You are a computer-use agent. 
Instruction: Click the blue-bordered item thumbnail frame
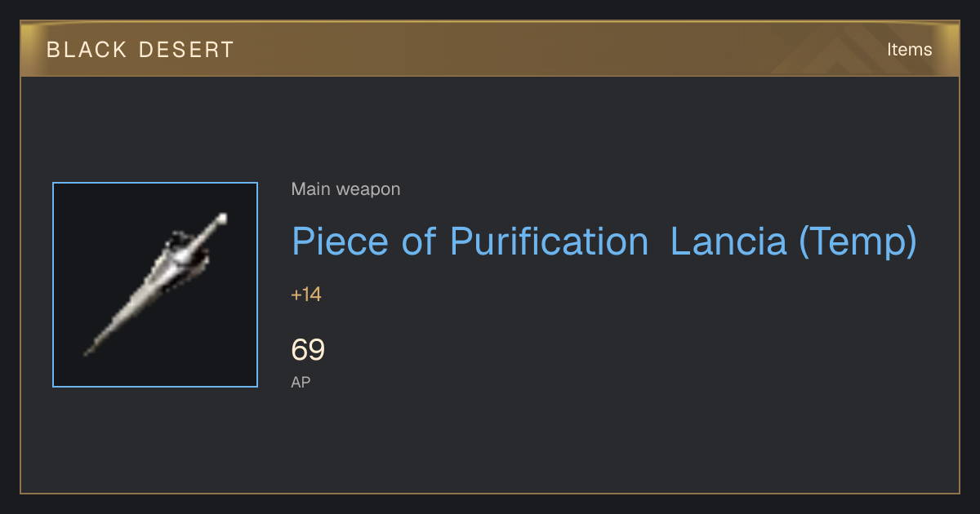155,285
